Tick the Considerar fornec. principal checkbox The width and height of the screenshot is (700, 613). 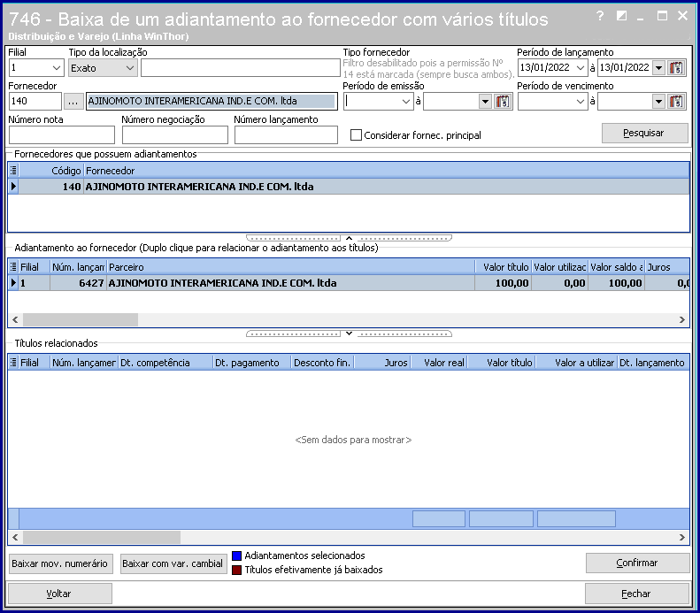pyautogui.click(x=356, y=135)
